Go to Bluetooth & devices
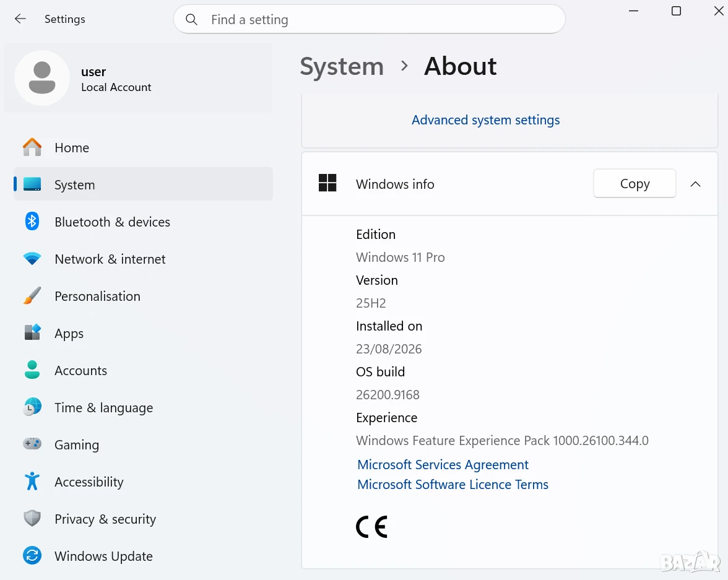Viewport: 728px width, 580px height. pos(113,222)
